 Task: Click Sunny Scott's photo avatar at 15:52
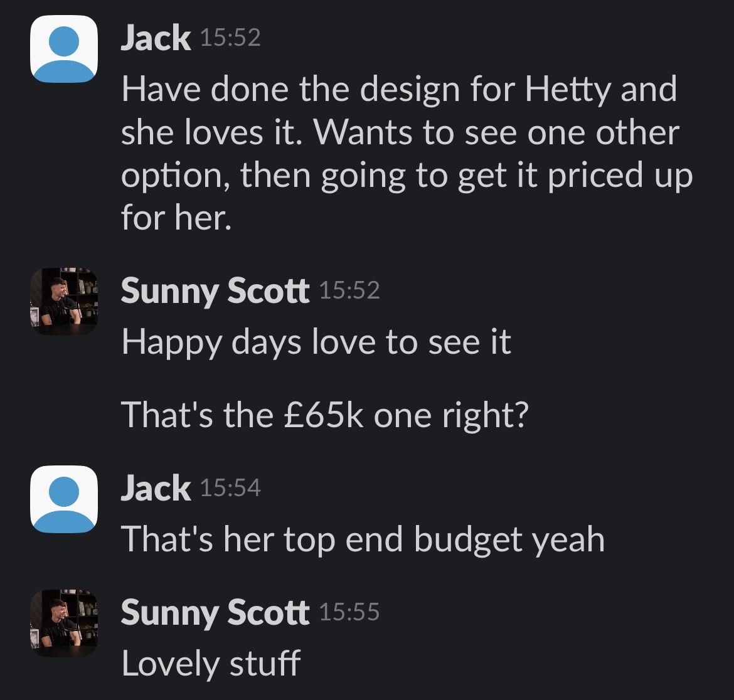[x=63, y=301]
